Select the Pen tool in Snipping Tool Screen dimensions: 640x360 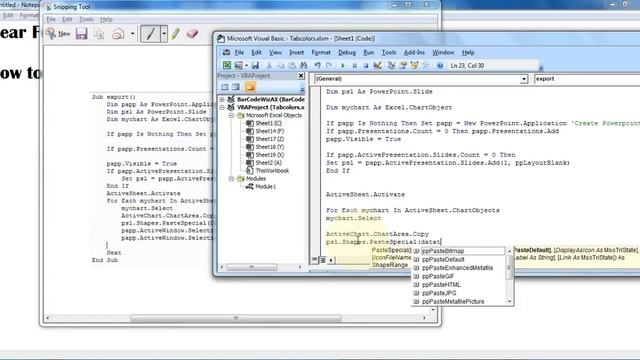click(x=150, y=34)
